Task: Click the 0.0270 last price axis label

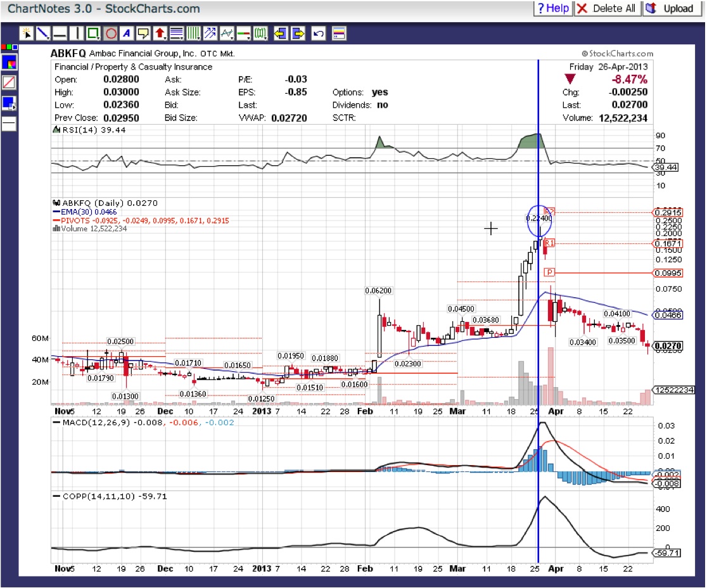Action: pyautogui.click(x=668, y=346)
